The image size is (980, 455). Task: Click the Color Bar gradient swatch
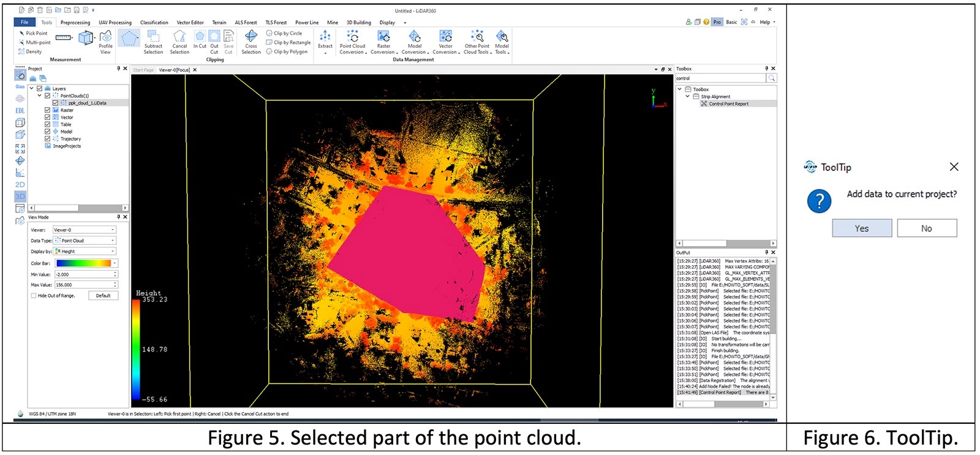pyautogui.click(x=85, y=263)
